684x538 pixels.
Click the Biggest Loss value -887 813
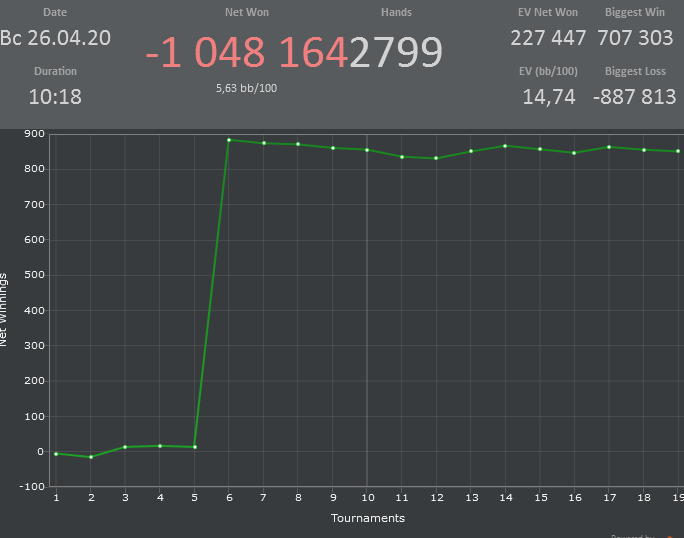tap(635, 97)
